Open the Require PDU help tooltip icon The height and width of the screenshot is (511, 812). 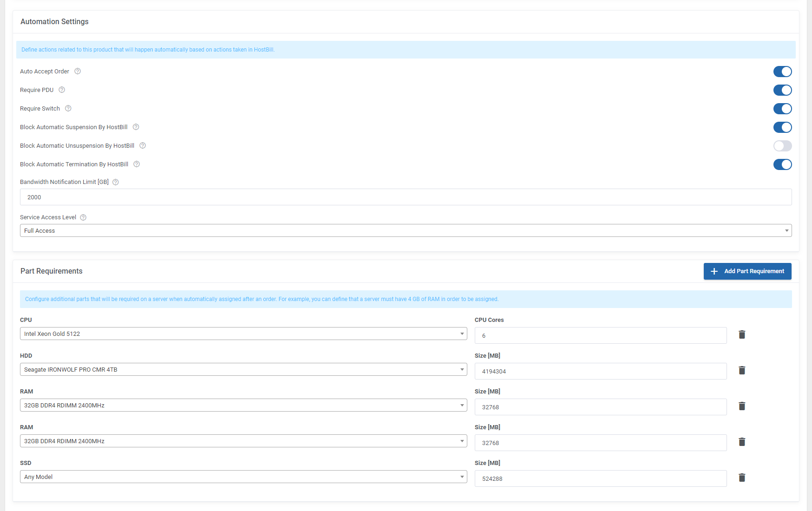click(x=62, y=90)
